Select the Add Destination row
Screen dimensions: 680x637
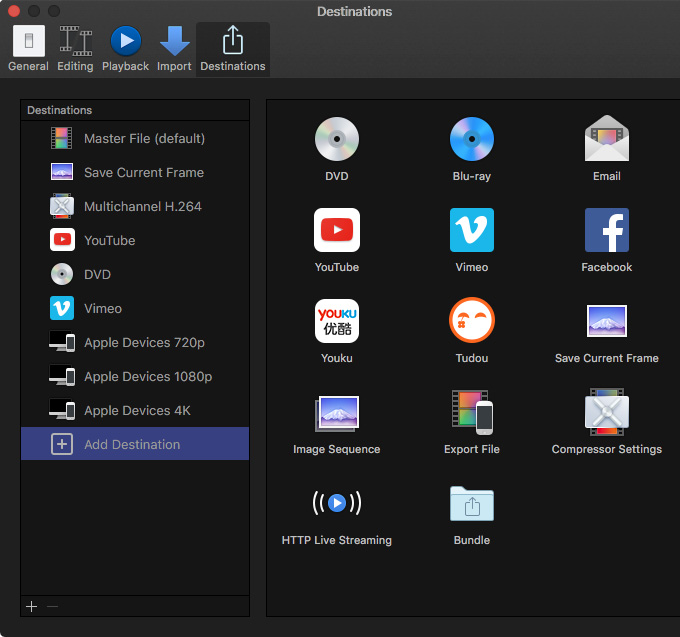(x=135, y=444)
